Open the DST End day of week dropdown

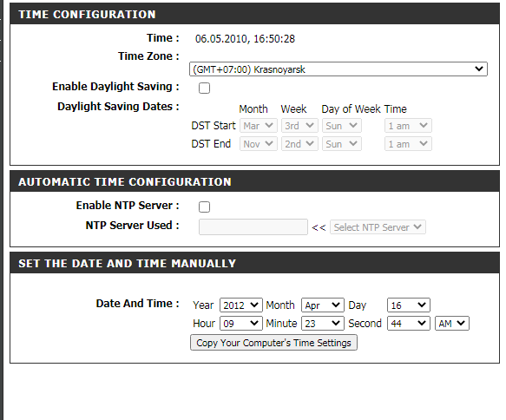tap(342, 143)
